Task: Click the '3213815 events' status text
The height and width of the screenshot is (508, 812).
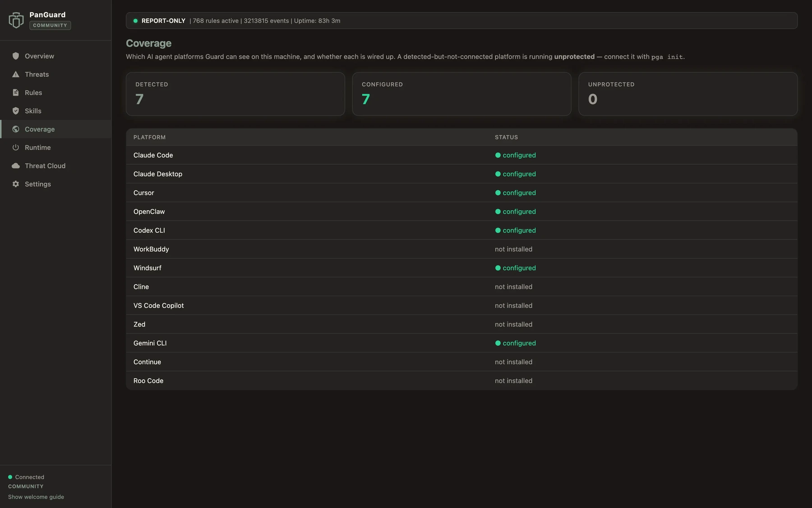Action: click(x=266, y=21)
